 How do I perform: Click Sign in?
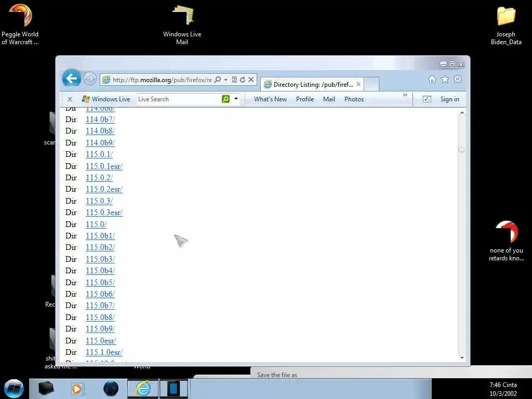pos(449,99)
